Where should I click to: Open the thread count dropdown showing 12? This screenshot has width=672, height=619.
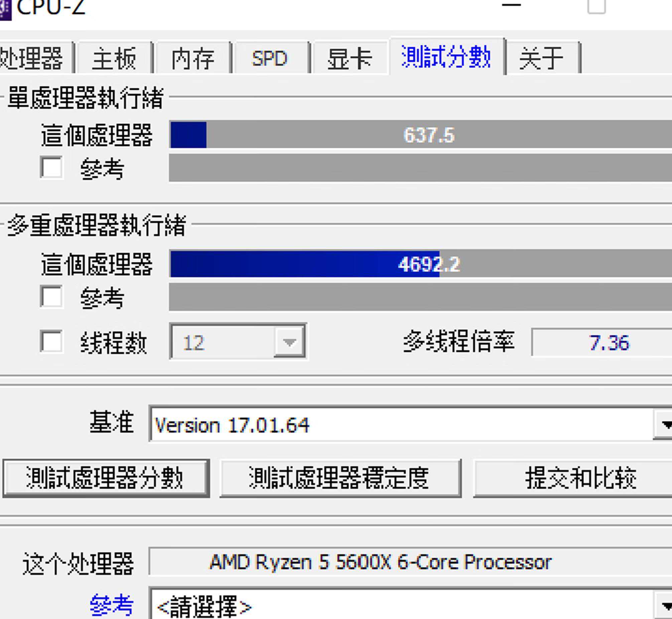(289, 342)
